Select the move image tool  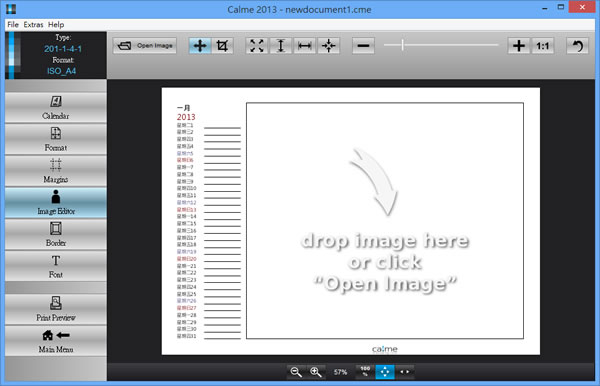(200, 46)
